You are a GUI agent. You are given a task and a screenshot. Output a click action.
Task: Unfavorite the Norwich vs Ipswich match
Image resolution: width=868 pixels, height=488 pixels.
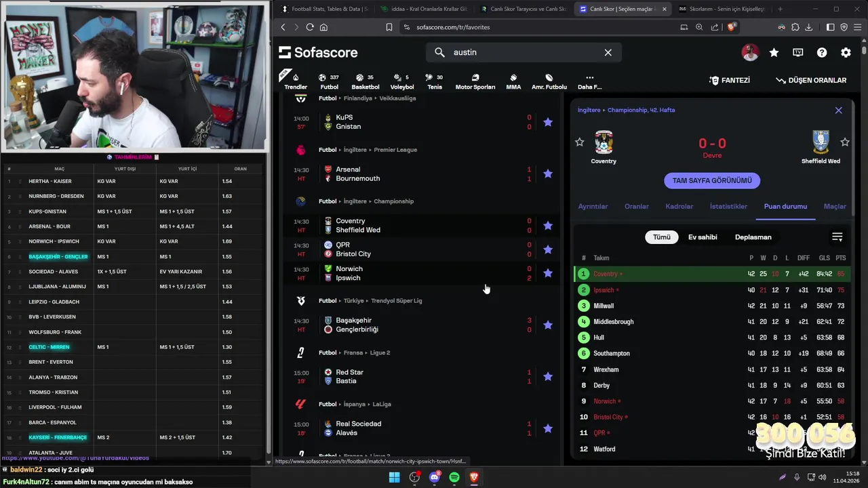[548, 272]
